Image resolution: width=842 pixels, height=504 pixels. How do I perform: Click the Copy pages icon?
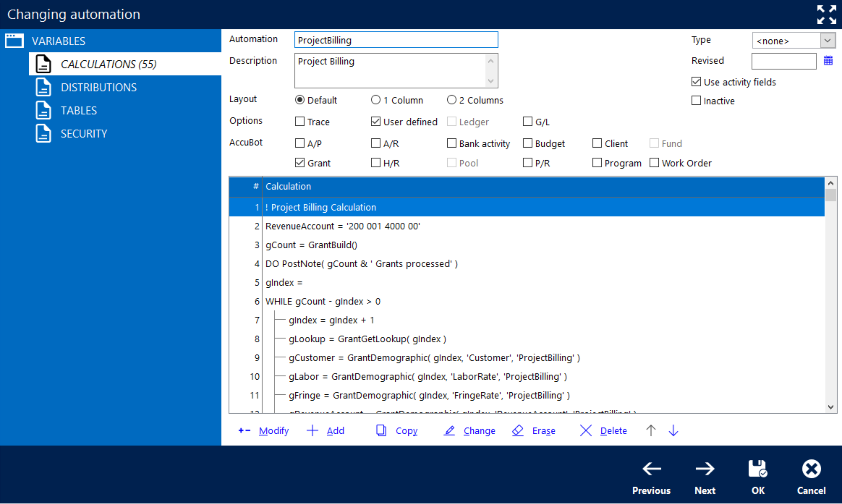click(x=381, y=431)
